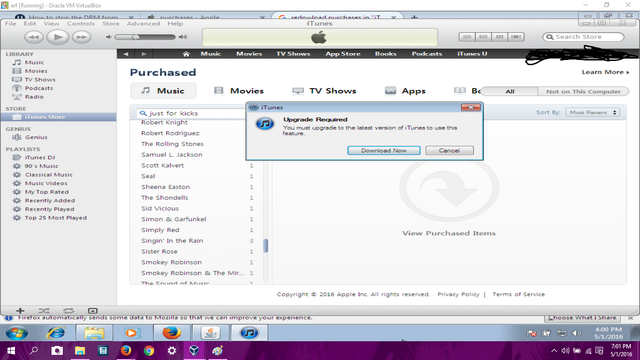Viewport: 640px width, 360px height.
Task: Click the Next track fast-forward button
Action: coord(81,37)
